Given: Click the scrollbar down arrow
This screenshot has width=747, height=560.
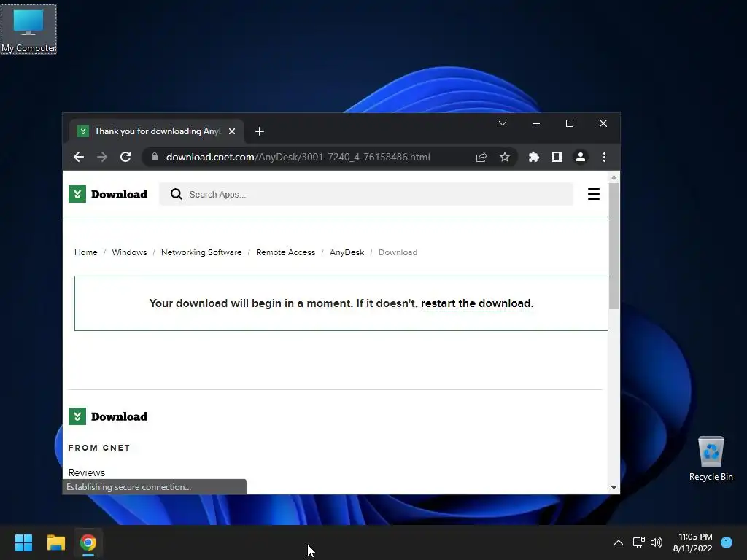Looking at the screenshot, I should (x=614, y=488).
